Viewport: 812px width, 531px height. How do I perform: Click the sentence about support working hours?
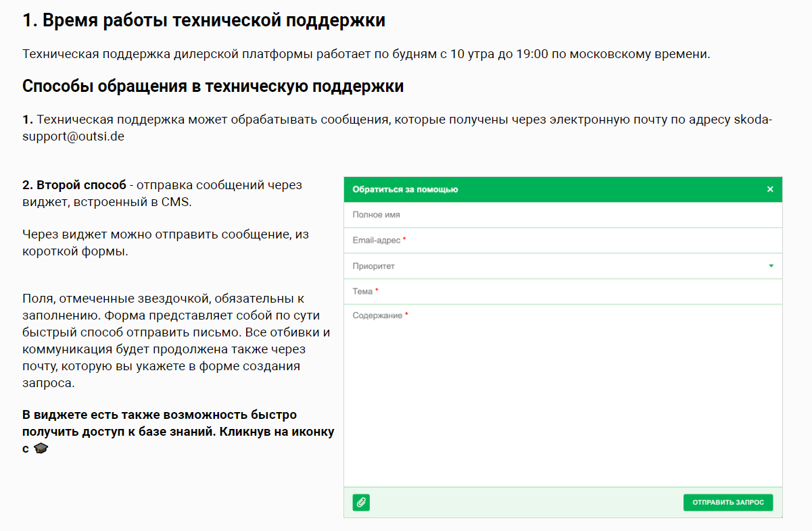point(366,54)
